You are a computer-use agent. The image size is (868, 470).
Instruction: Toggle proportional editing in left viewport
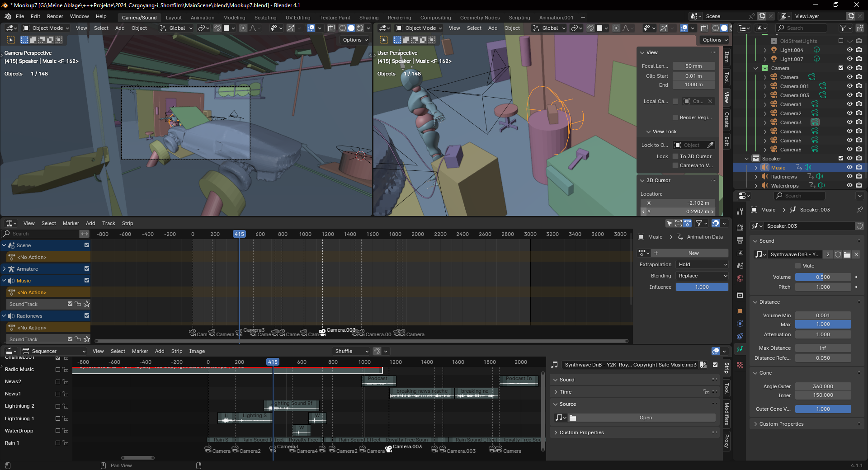(243, 28)
